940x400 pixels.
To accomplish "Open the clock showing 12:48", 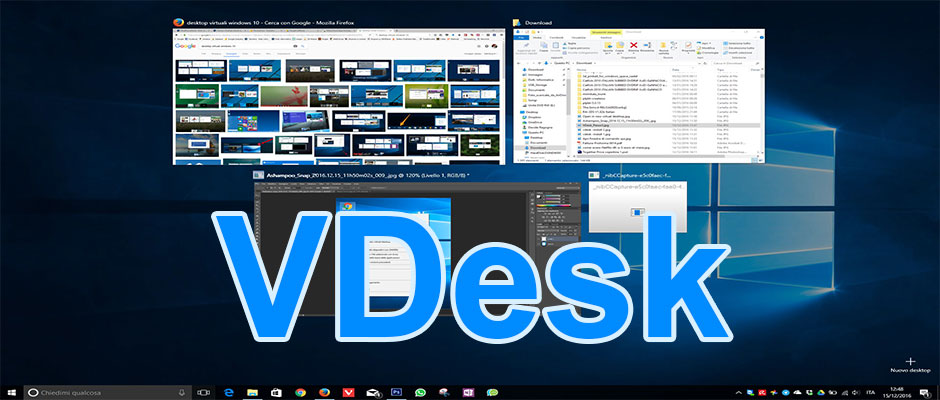I will pyautogui.click(x=898, y=392).
